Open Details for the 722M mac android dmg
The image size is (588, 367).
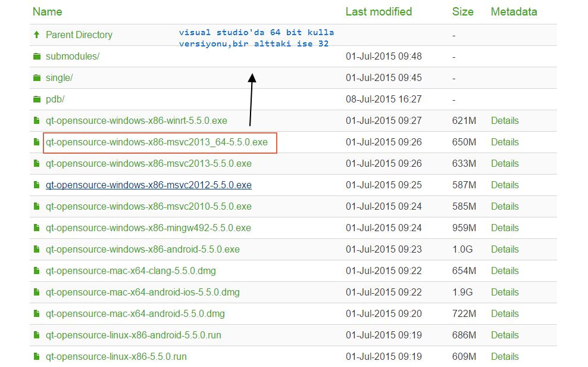pyautogui.click(x=505, y=313)
